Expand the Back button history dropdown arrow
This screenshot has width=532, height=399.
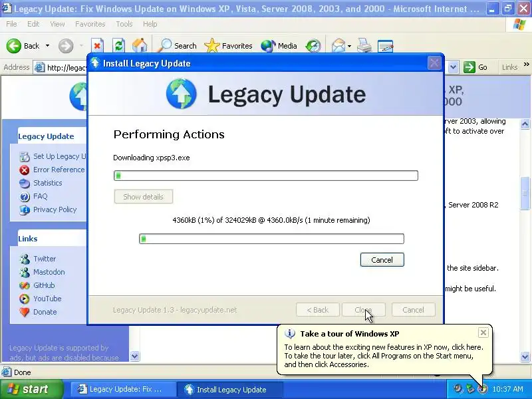pos(47,46)
